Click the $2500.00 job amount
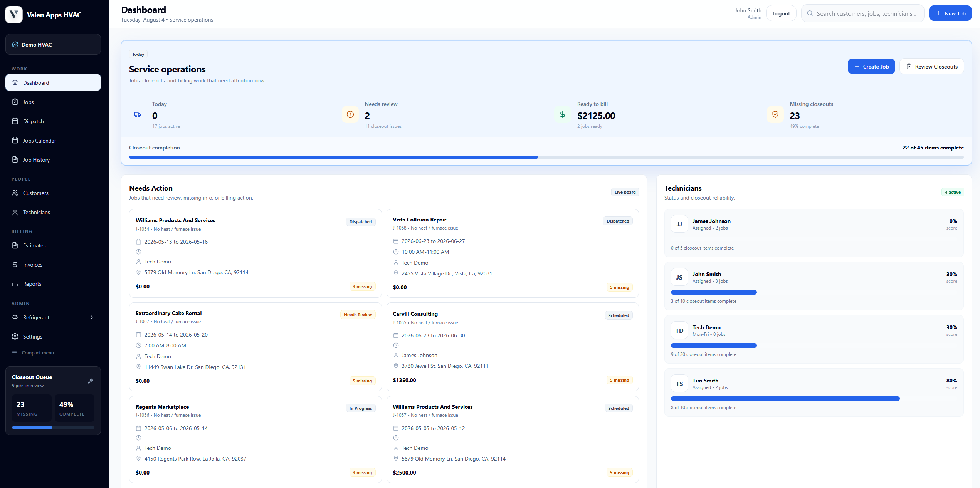980x488 pixels. (404, 472)
